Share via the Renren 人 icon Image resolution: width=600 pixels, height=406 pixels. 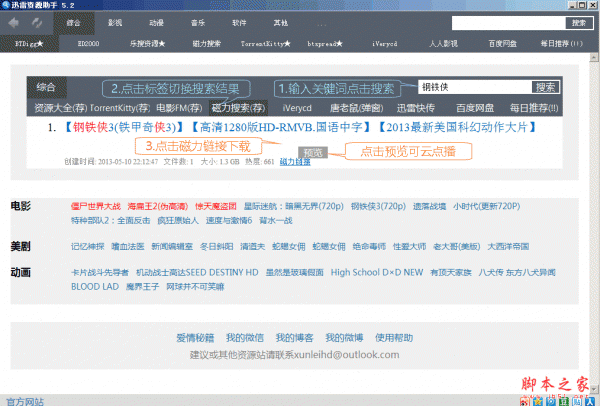590,402
